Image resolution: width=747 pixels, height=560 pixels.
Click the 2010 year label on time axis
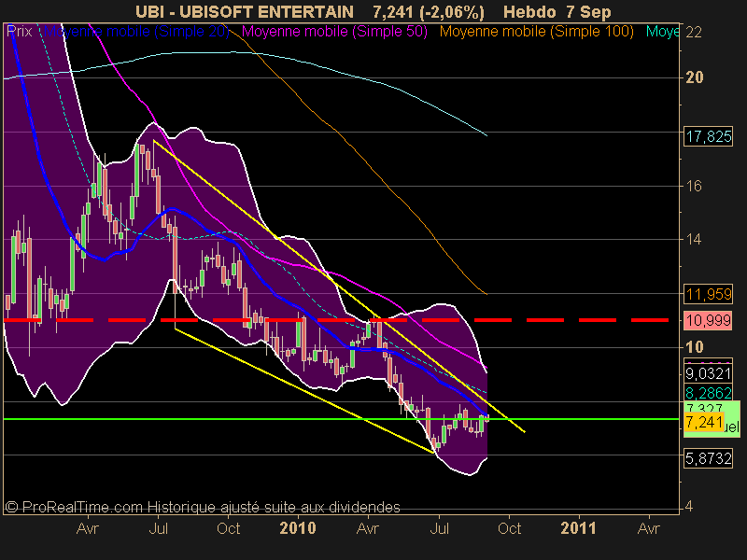298,528
